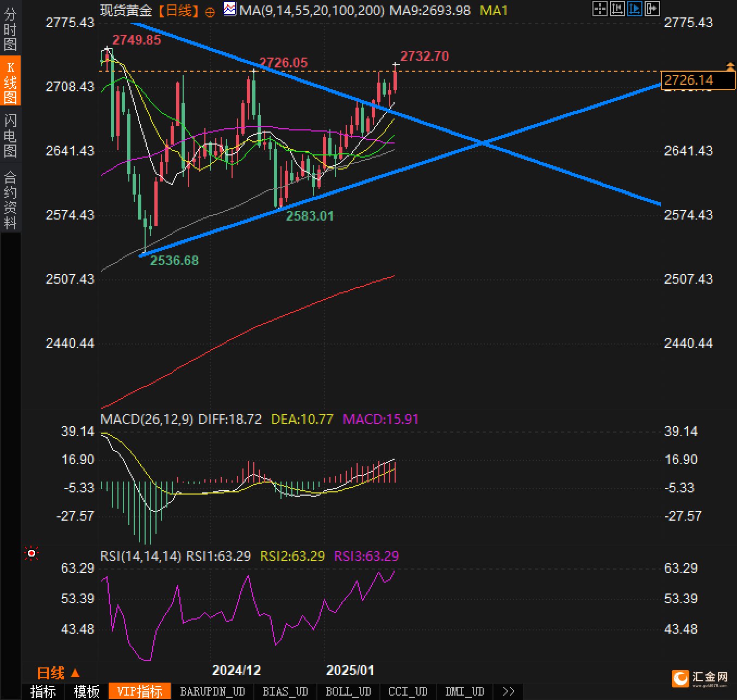
Task: Choose the BOLL_UD indicator
Action: 348,691
